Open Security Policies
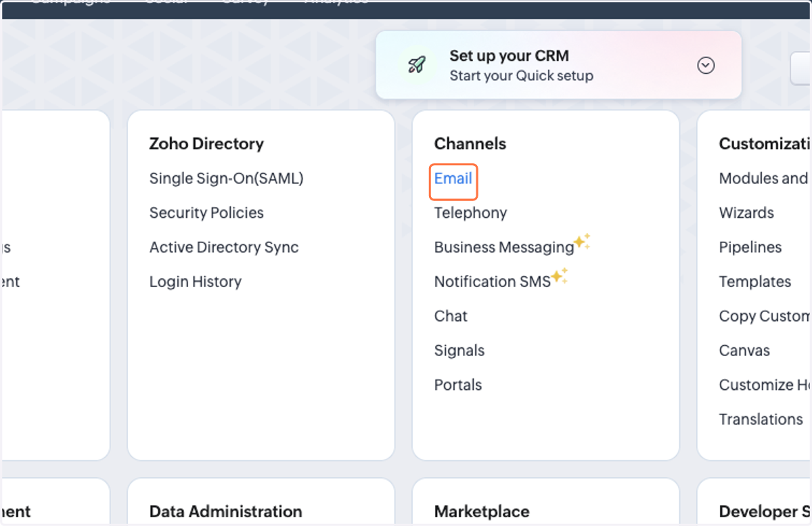The width and height of the screenshot is (812, 526). [x=206, y=213]
